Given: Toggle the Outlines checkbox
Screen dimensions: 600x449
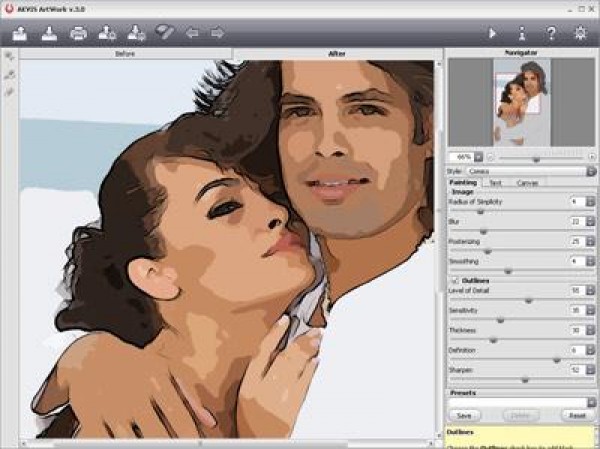Looking at the screenshot, I should [454, 281].
